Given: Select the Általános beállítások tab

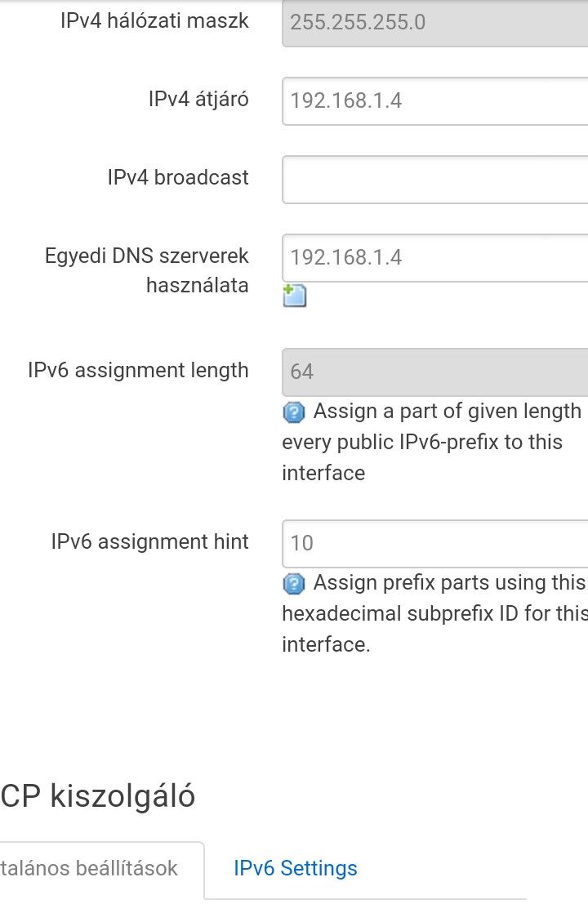Looking at the screenshot, I should pos(89,868).
